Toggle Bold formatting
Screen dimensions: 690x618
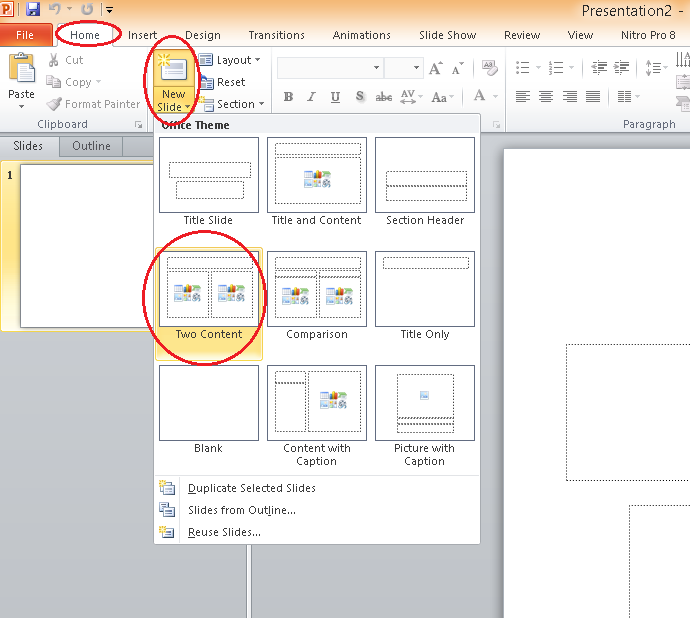(288, 97)
